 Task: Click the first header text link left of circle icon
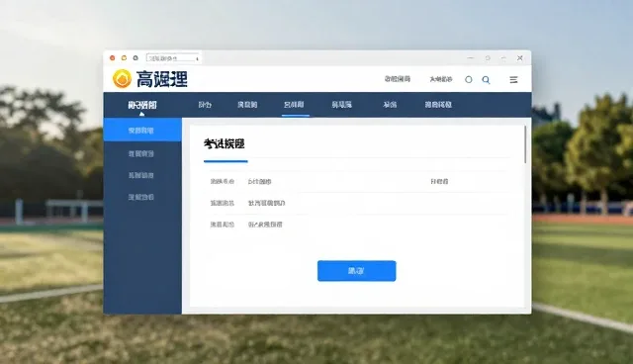tap(398, 79)
